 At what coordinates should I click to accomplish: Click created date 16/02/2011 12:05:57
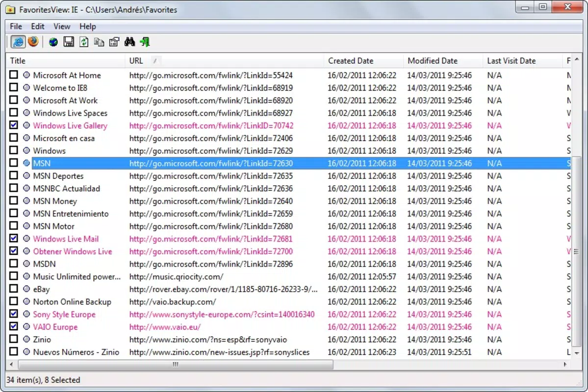click(x=362, y=276)
